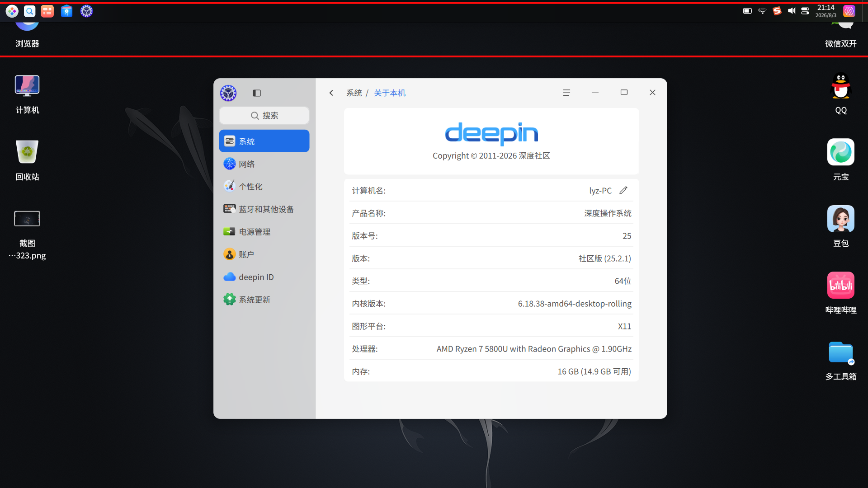Open the clock showing 21:14
The image size is (868, 488).
coord(826,11)
